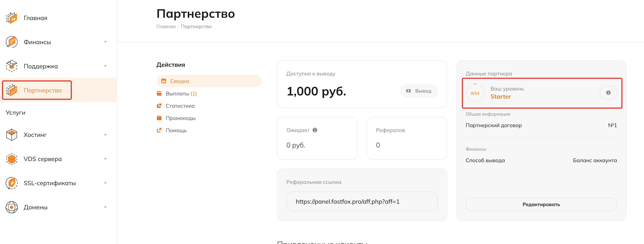Expand the Финансы menu arrow
This screenshot has width=644, height=244.
pos(105,42)
